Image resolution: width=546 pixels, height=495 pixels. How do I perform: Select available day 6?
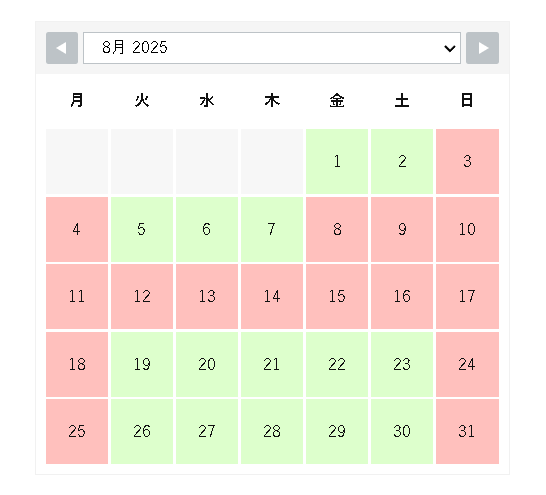[207, 229]
